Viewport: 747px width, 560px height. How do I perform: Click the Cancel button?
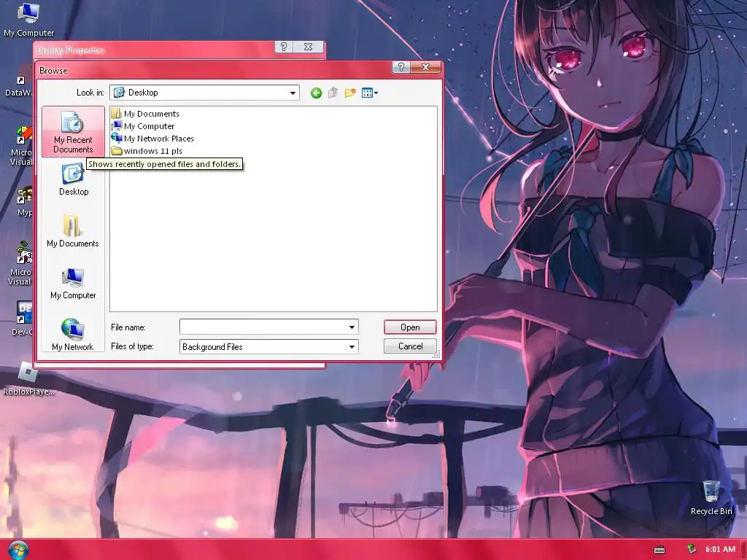[x=410, y=346]
